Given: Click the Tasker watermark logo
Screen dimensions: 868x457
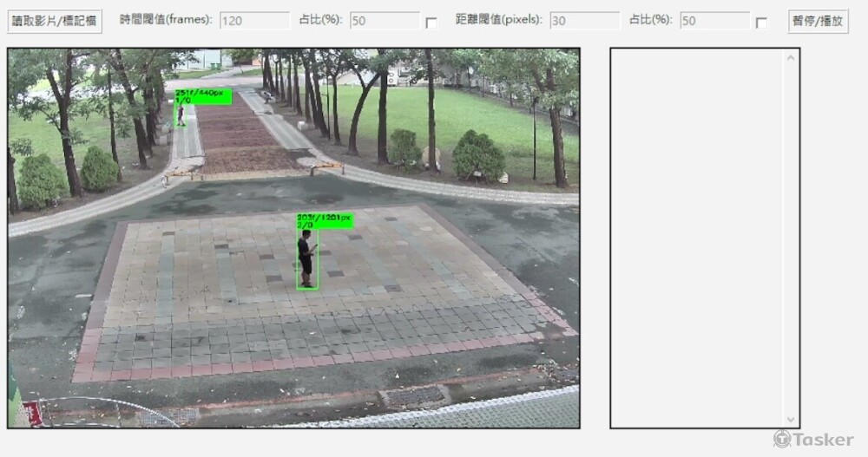Looking at the screenshot, I should pyautogui.click(x=813, y=440).
